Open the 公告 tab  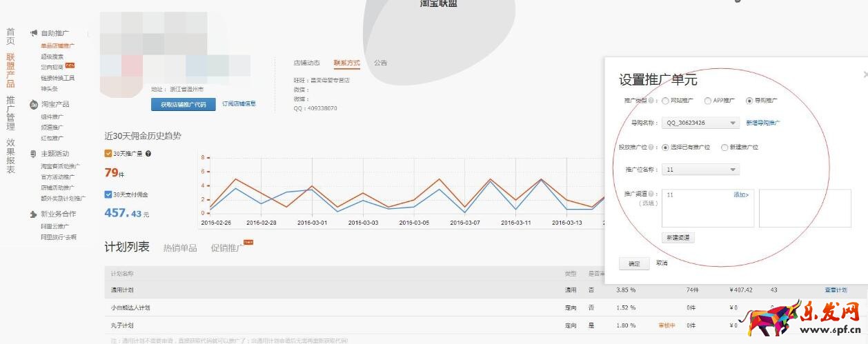click(380, 63)
